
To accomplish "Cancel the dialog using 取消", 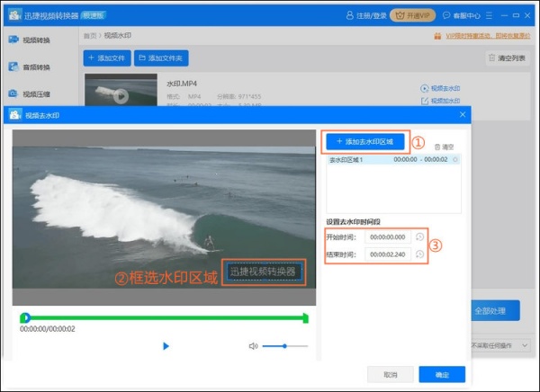I will tap(391, 374).
